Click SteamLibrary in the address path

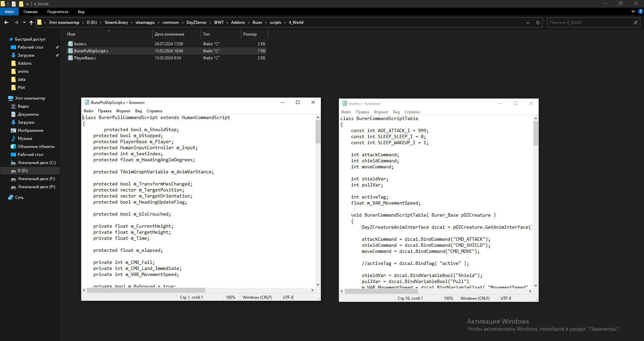tap(116, 22)
